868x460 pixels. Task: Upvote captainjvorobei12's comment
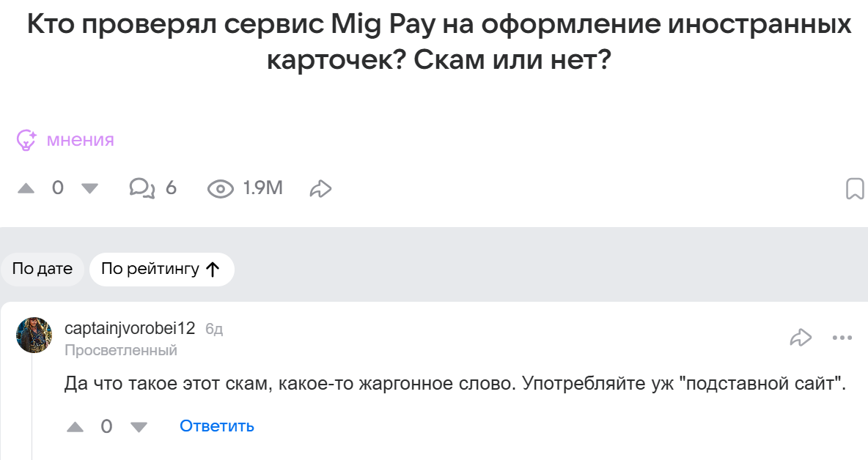click(x=75, y=426)
